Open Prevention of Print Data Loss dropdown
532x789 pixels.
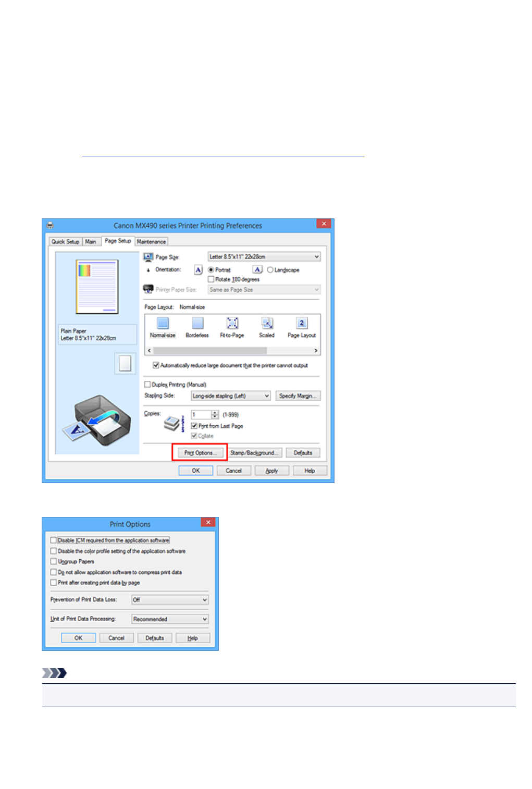click(170, 600)
